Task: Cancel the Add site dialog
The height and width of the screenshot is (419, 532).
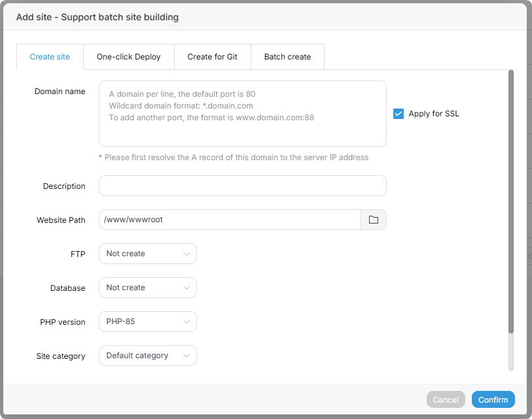Action: tap(446, 399)
